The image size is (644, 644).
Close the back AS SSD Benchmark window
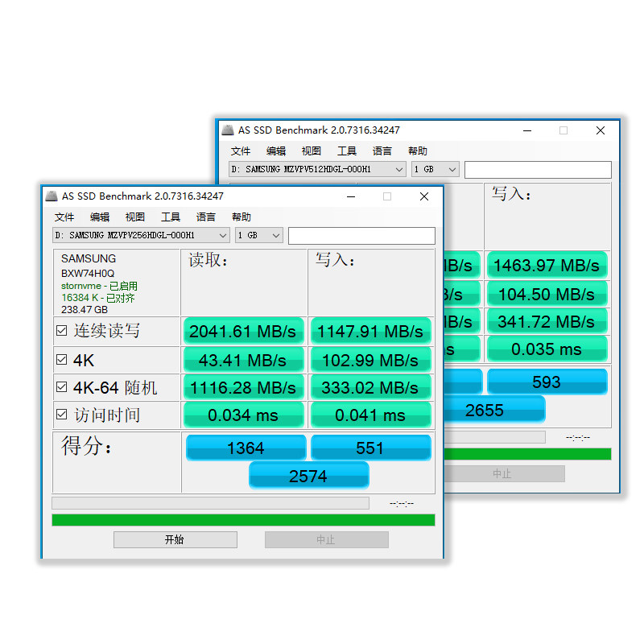(x=601, y=130)
